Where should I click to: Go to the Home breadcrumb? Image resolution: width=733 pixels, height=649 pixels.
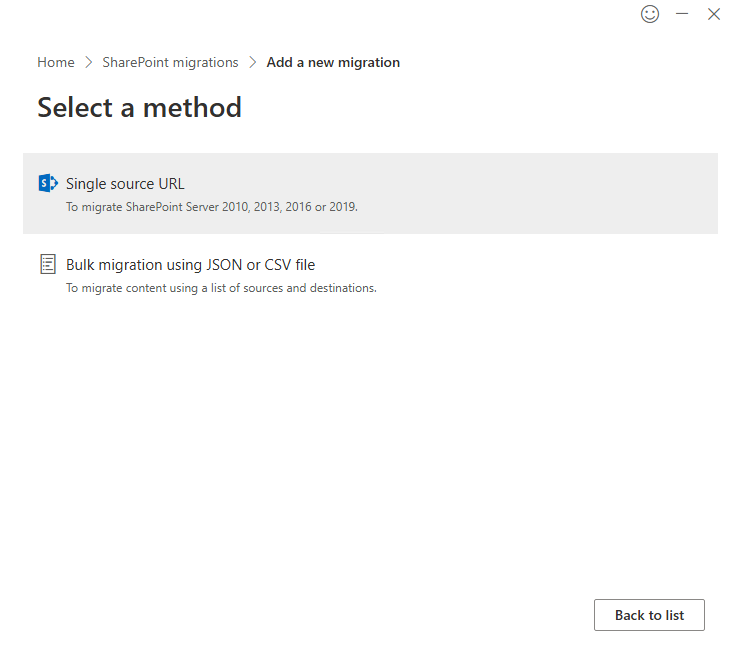56,62
